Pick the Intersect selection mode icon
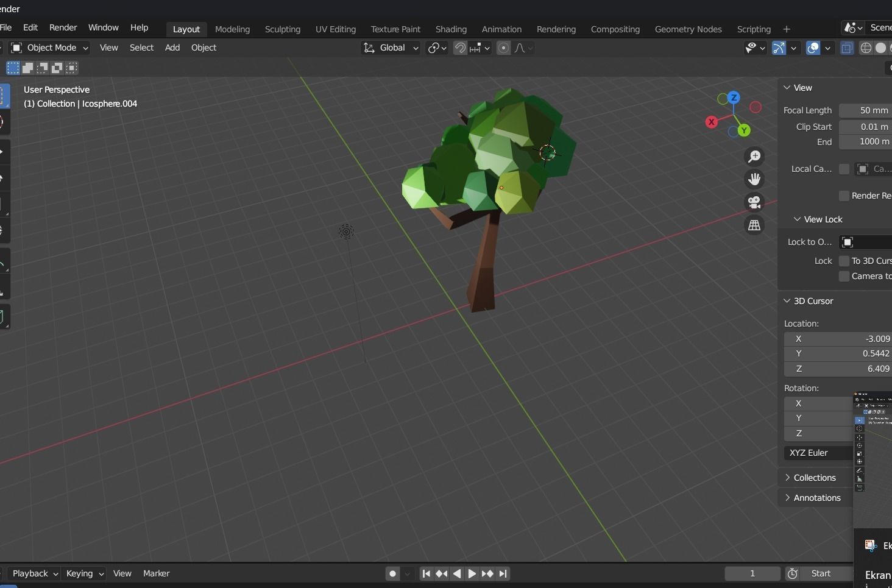This screenshot has width=892, height=588. pyautogui.click(x=72, y=68)
